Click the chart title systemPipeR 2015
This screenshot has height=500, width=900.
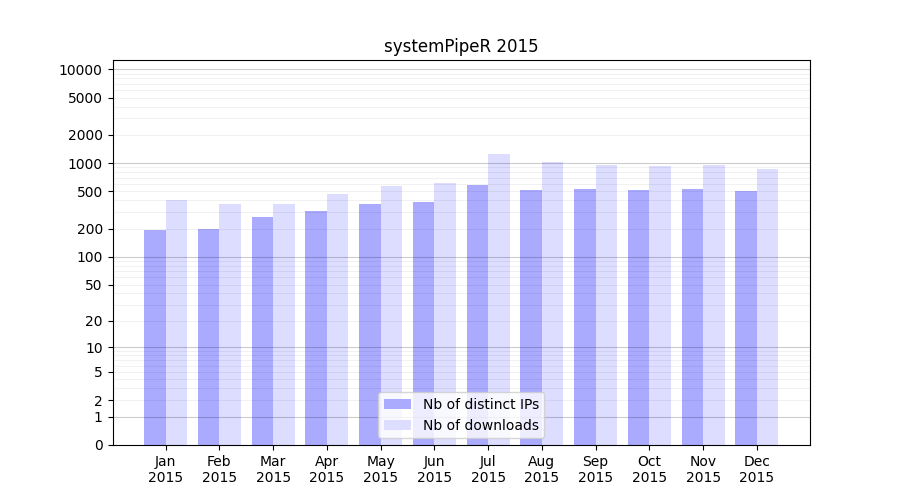click(x=461, y=46)
